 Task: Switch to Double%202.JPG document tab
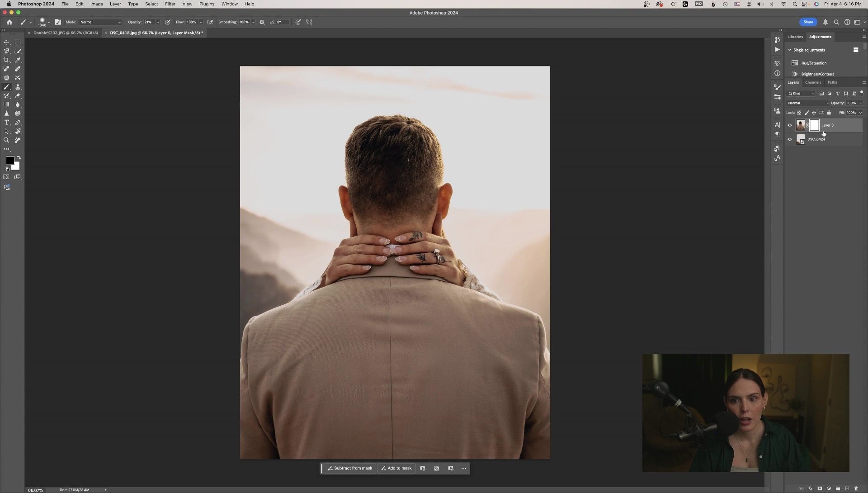66,33
